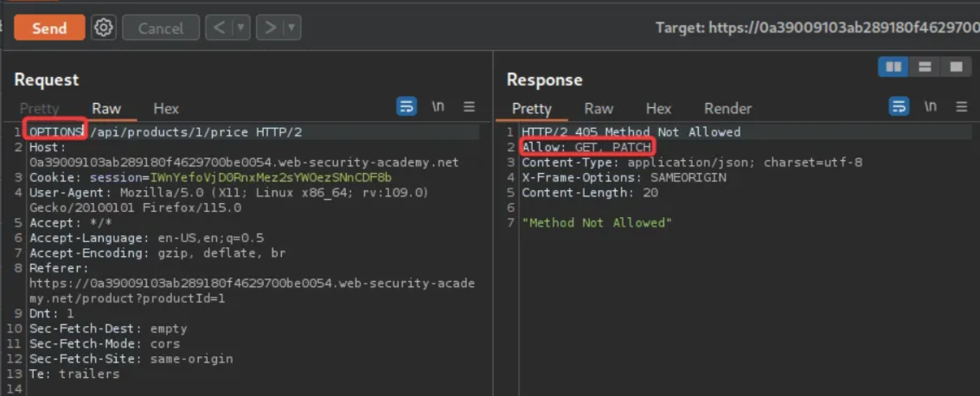Open the next history dropdown arrow
The height and width of the screenshot is (396, 980).
(x=292, y=28)
